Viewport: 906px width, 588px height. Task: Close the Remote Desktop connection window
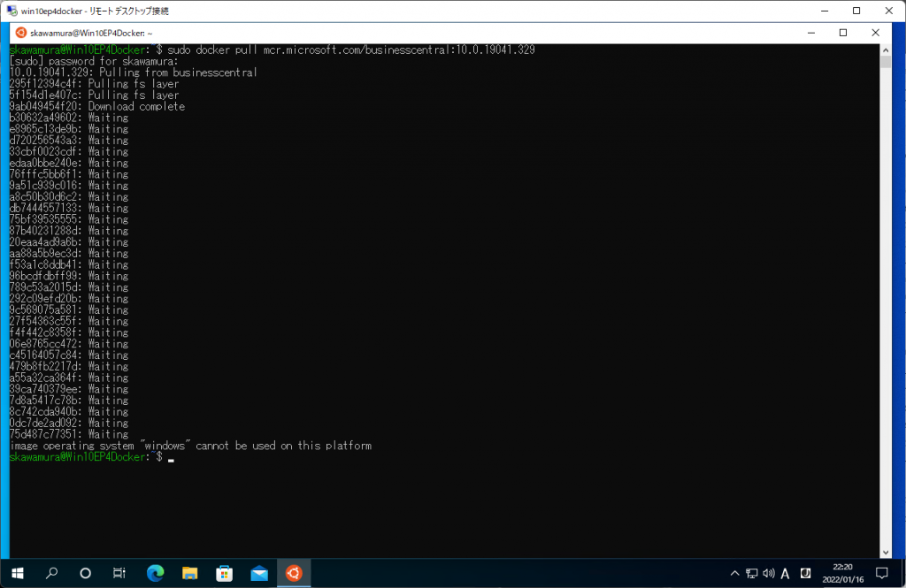click(888, 11)
